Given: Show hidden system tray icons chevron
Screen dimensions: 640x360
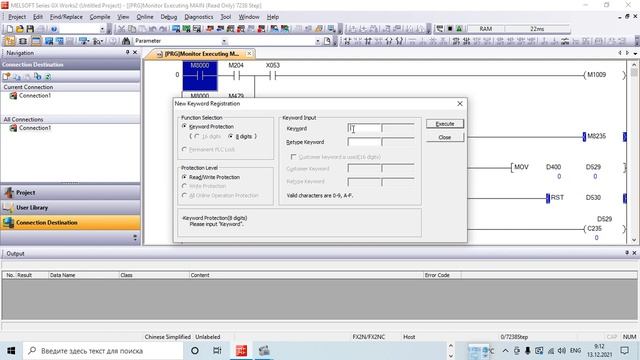Looking at the screenshot, I should point(505,351).
